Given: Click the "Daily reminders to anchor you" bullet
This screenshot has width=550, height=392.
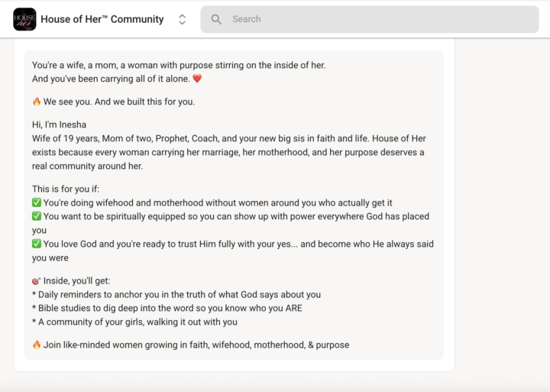Looking at the screenshot, I should [176, 294].
